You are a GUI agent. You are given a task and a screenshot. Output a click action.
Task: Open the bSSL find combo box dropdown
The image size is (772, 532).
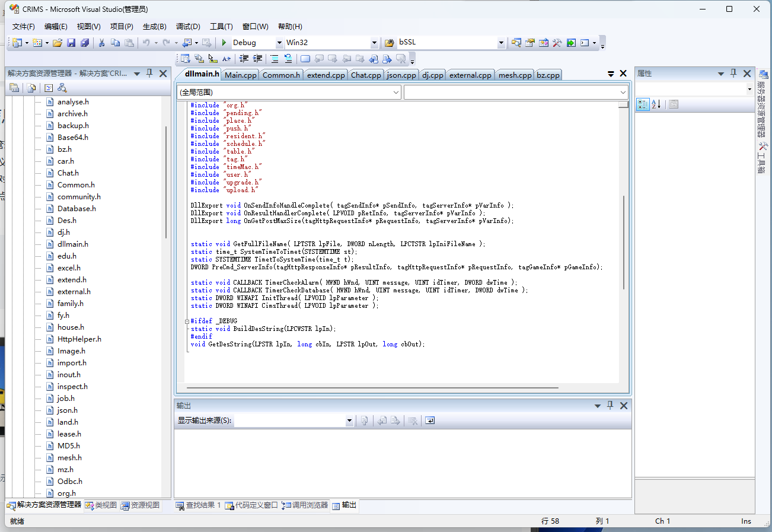tap(501, 43)
